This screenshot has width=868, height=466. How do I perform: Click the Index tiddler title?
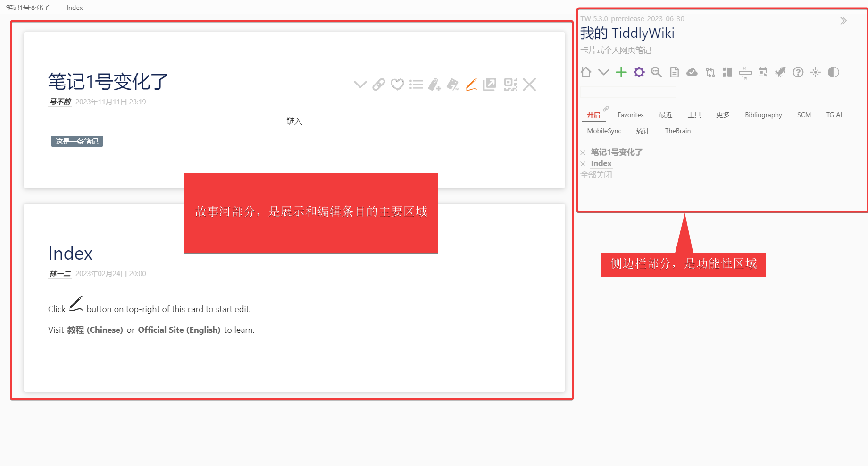click(70, 254)
